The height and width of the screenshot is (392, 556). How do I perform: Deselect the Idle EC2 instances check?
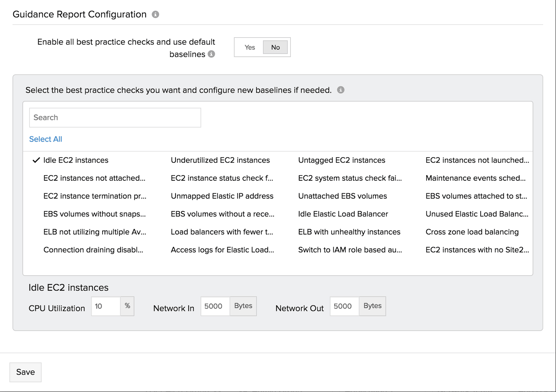(x=76, y=160)
